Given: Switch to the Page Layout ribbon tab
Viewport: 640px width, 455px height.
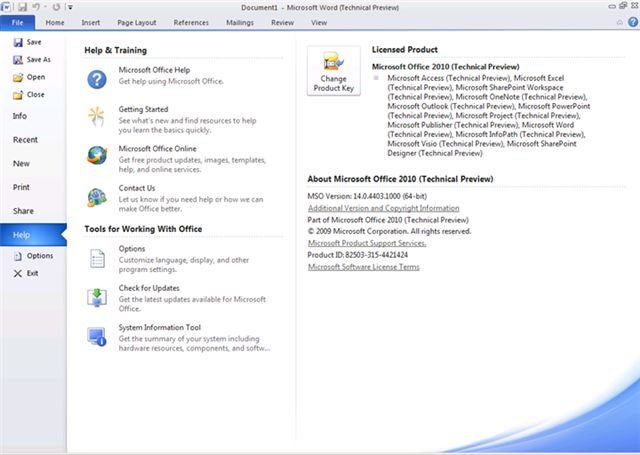Looking at the screenshot, I should tap(137, 22).
